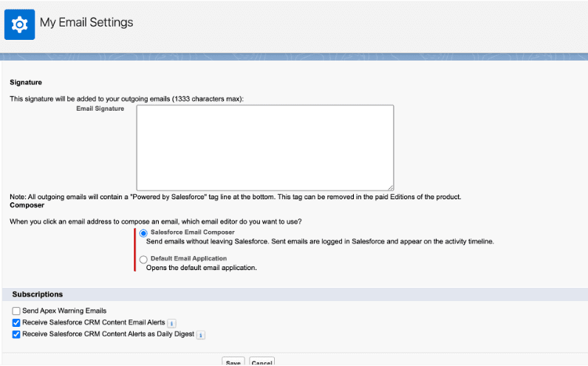Image resolution: width=588 pixels, height=366 pixels.
Task: Choose the Default Email Application radio button
Action: coord(143,260)
